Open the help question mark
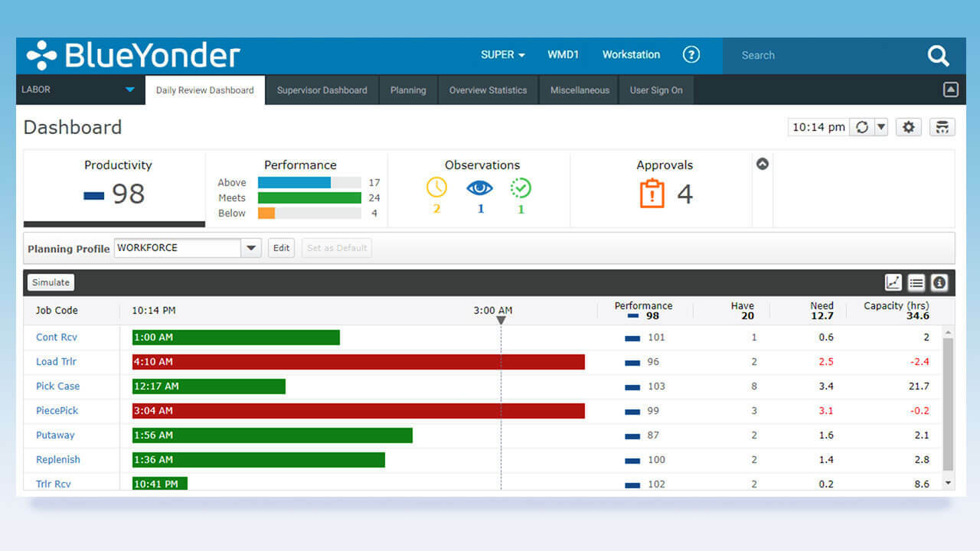This screenshot has width=980, height=551. [x=691, y=54]
